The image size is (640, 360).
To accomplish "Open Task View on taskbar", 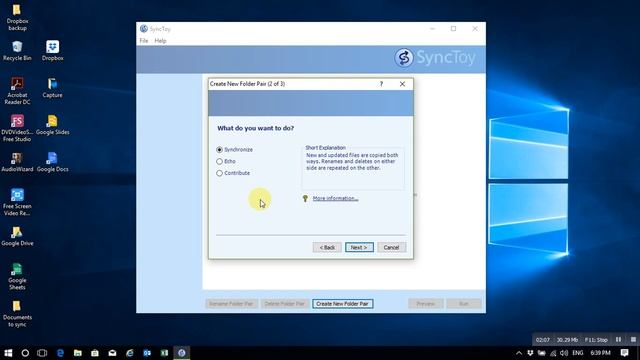I will click(42, 353).
